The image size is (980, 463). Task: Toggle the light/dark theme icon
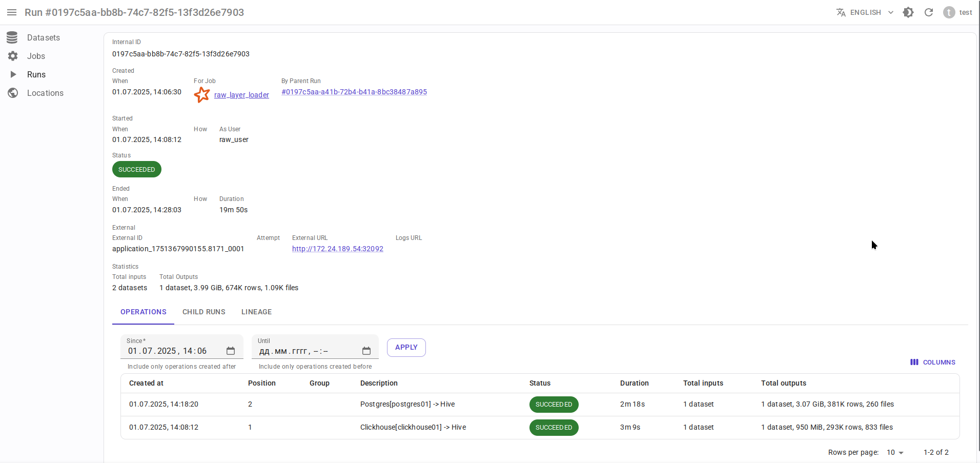(908, 12)
